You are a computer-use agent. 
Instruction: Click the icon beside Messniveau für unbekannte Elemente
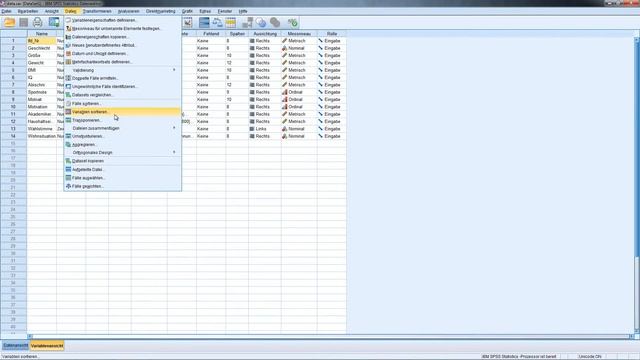(68, 29)
